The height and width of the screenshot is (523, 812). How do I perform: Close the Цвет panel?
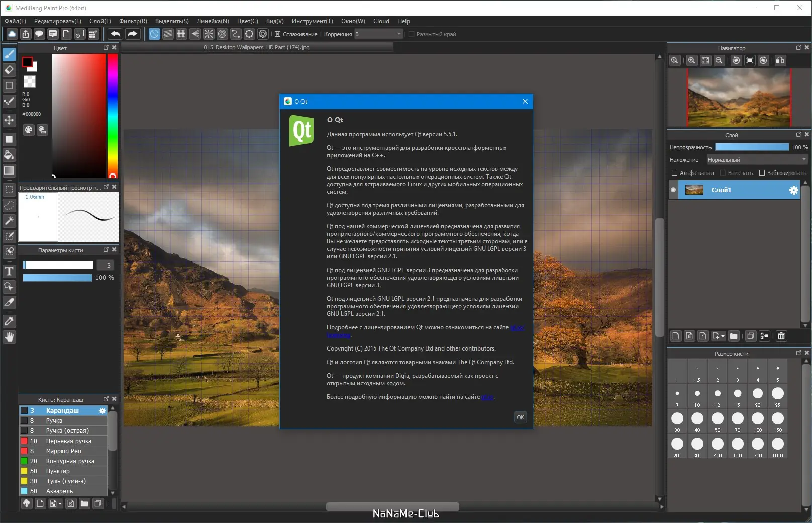click(114, 47)
